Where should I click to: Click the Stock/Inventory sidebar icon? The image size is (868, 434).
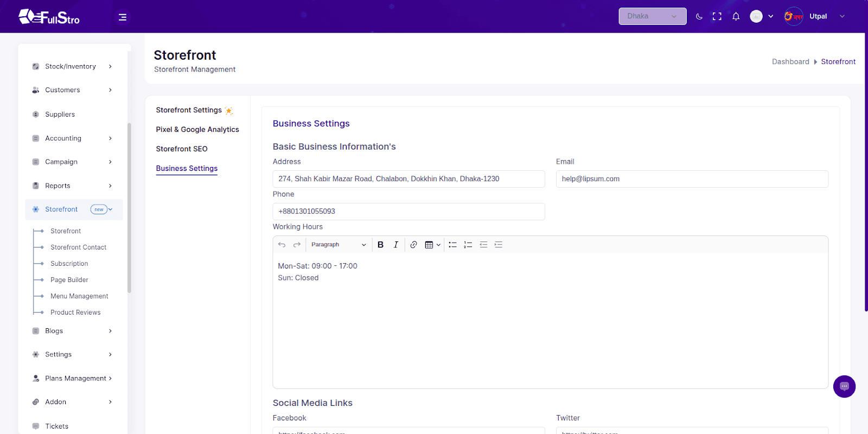(x=36, y=66)
